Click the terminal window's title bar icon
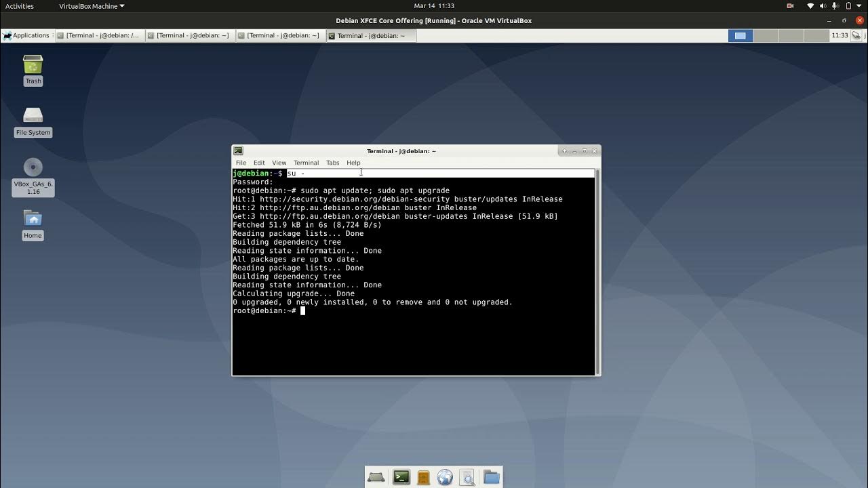This screenshot has width=868, height=488. pos(238,150)
